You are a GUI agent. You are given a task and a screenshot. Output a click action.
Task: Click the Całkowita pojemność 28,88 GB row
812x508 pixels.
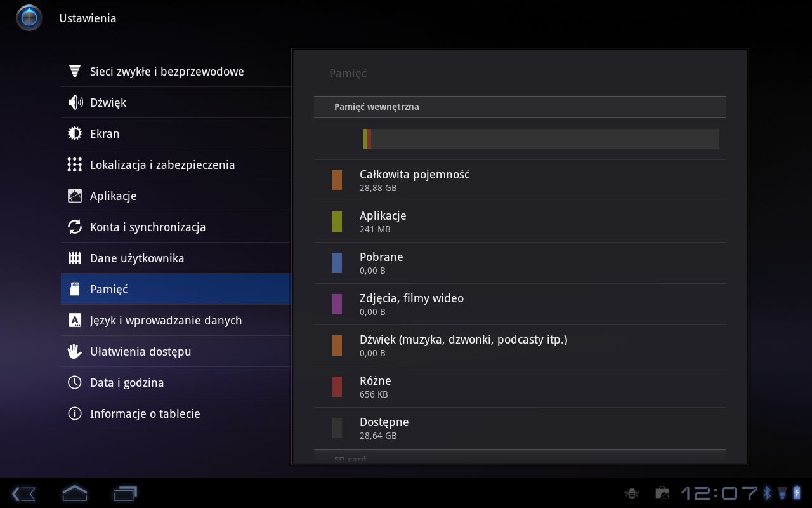pos(520,180)
